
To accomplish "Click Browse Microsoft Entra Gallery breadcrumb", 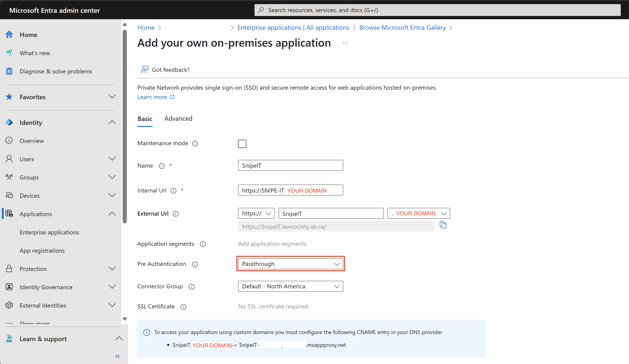I will [402, 27].
